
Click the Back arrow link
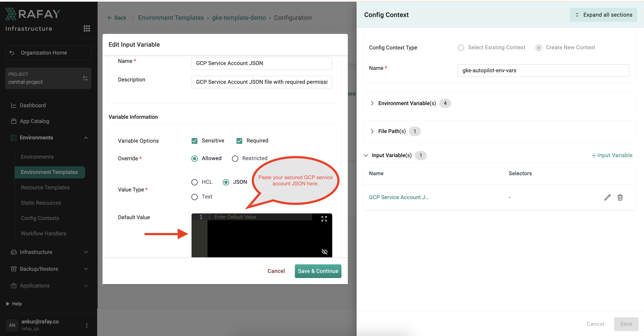click(x=117, y=18)
